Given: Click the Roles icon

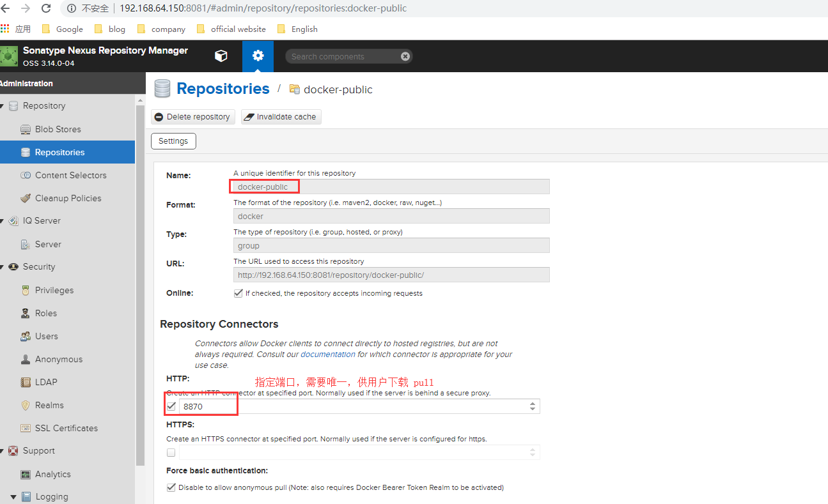Looking at the screenshot, I should pos(26,313).
